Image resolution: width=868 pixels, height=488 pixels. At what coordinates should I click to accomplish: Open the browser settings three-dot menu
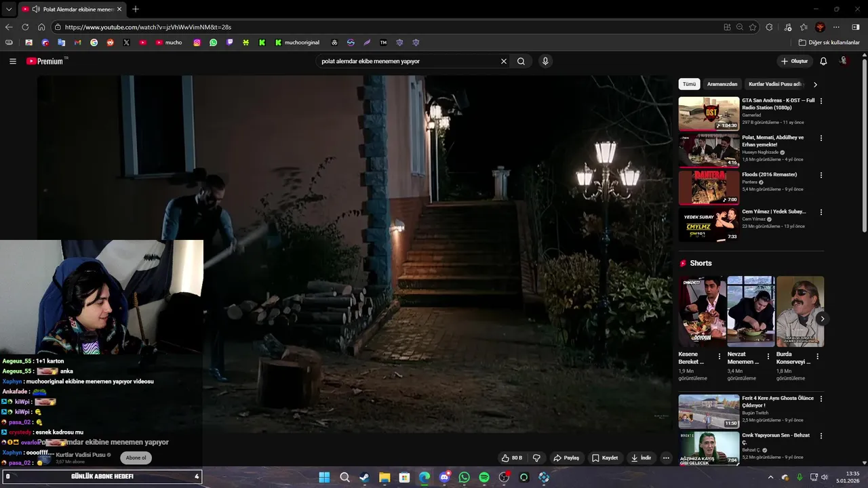[836, 27]
